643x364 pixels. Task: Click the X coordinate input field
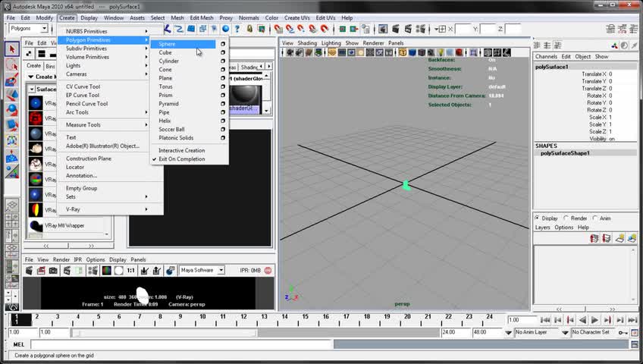463,29
